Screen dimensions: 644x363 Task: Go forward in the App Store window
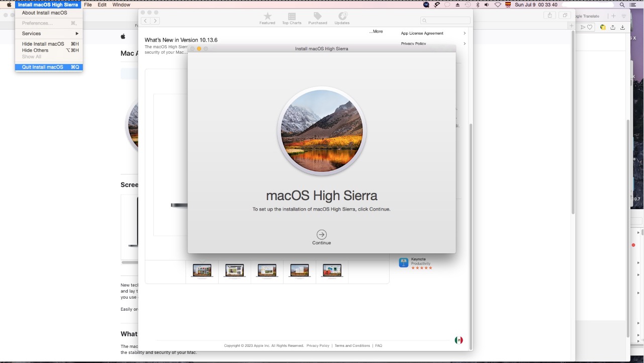[x=155, y=21]
